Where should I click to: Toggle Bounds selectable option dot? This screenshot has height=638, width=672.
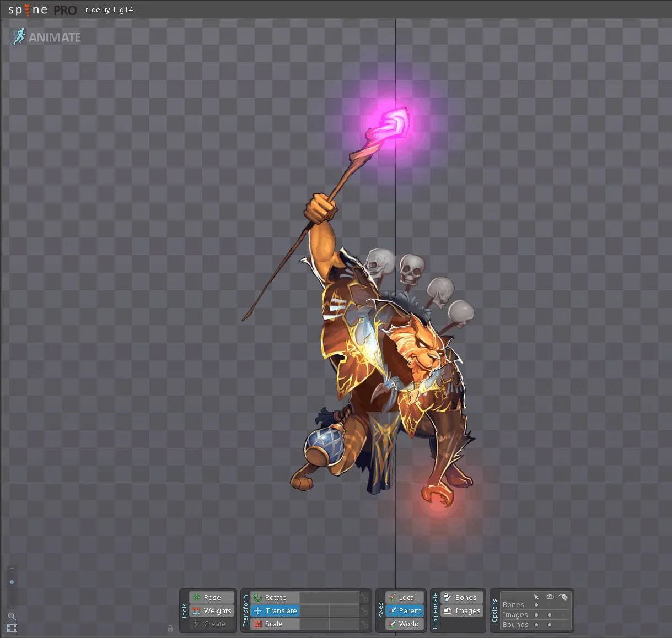tap(536, 625)
